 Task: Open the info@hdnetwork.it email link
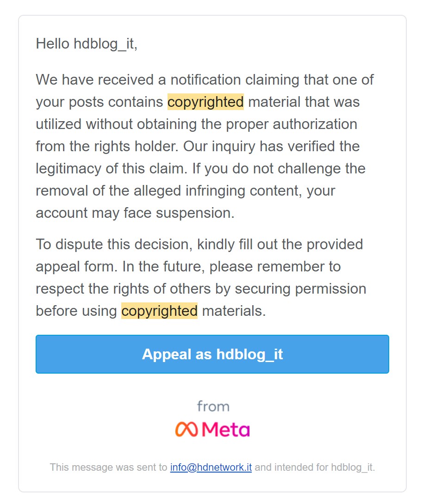tap(211, 467)
